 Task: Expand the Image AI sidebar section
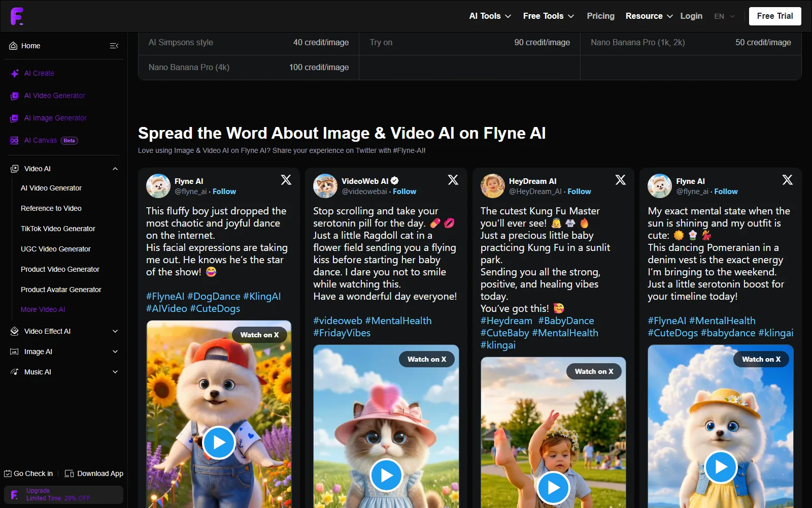point(115,352)
